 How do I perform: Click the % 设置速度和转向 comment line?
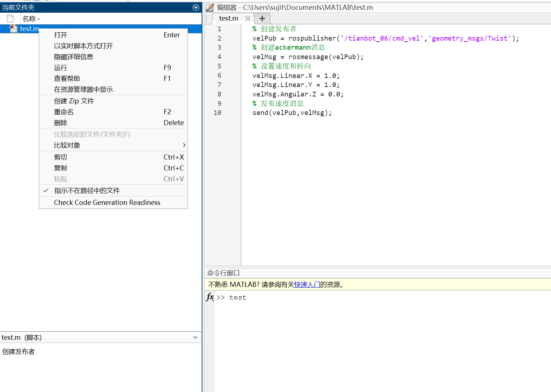tap(281, 66)
